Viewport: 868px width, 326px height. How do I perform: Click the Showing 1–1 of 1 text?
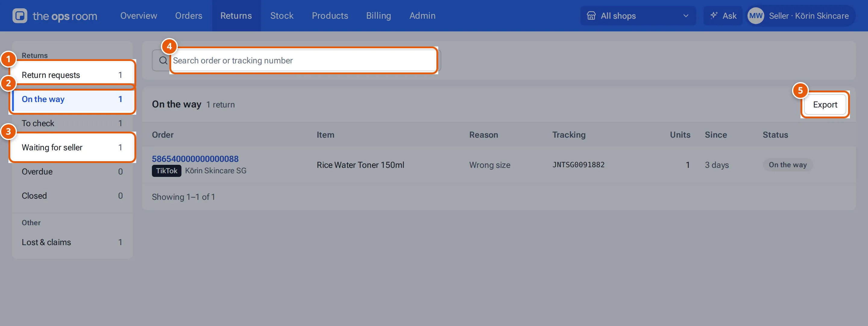(183, 197)
